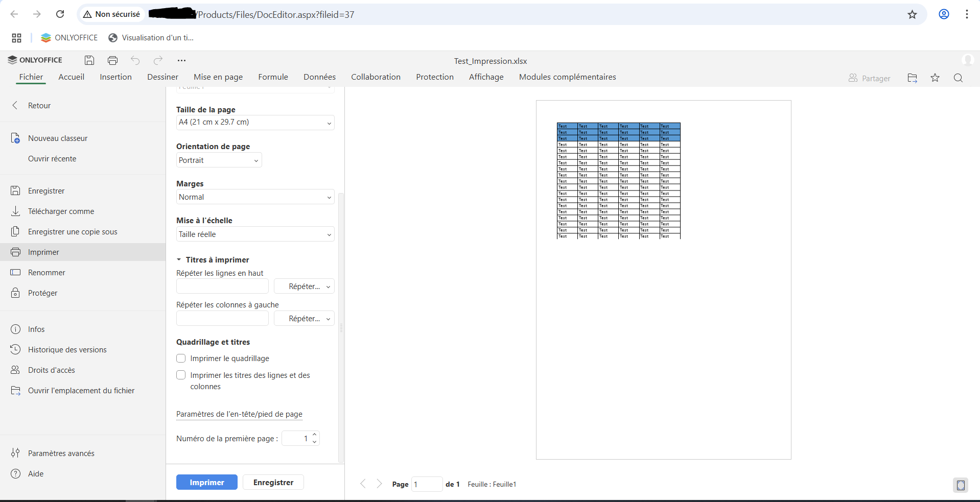
Task: Click the undo arrow icon
Action: tap(135, 60)
